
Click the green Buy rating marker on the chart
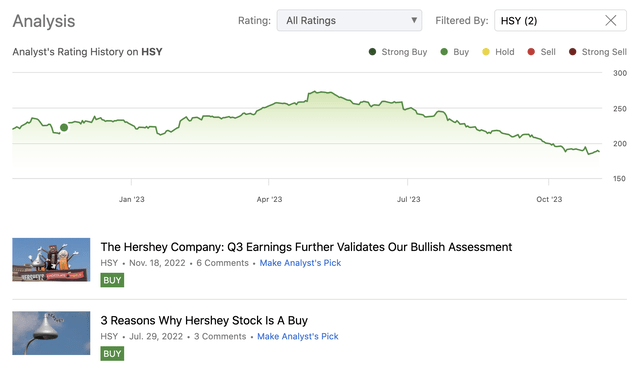point(64,128)
